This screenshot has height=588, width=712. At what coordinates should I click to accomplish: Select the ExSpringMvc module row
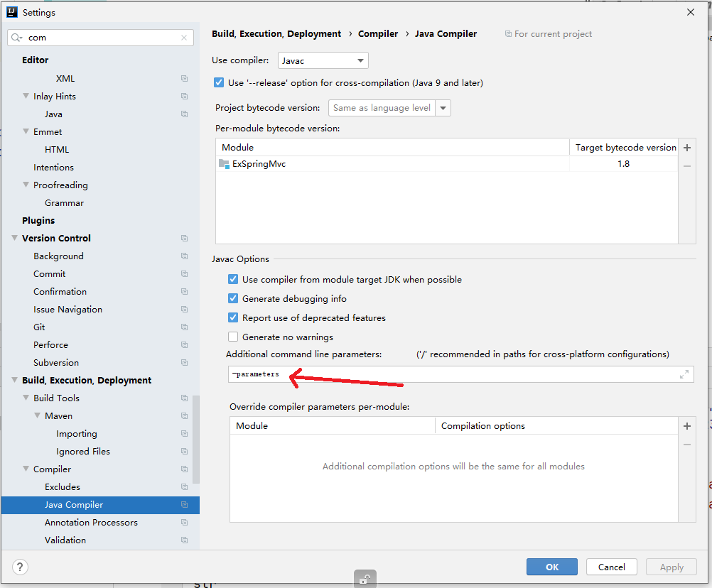click(x=447, y=164)
